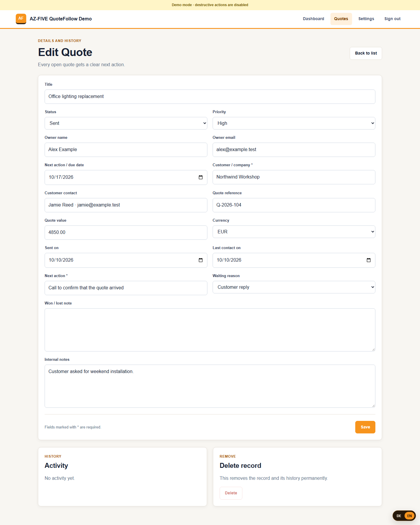
Task: Open calendar picker for next action due date
Action: (x=201, y=177)
